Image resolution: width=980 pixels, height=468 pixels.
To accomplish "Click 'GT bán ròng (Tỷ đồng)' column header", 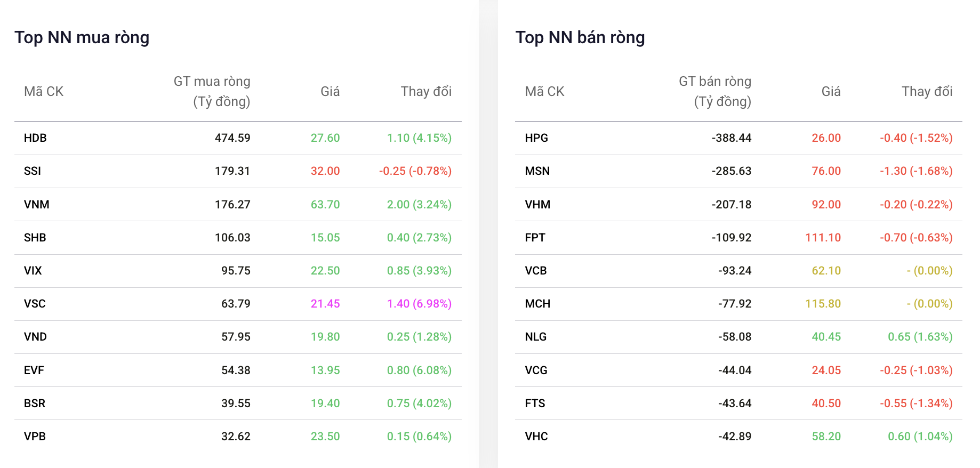I will tap(715, 92).
